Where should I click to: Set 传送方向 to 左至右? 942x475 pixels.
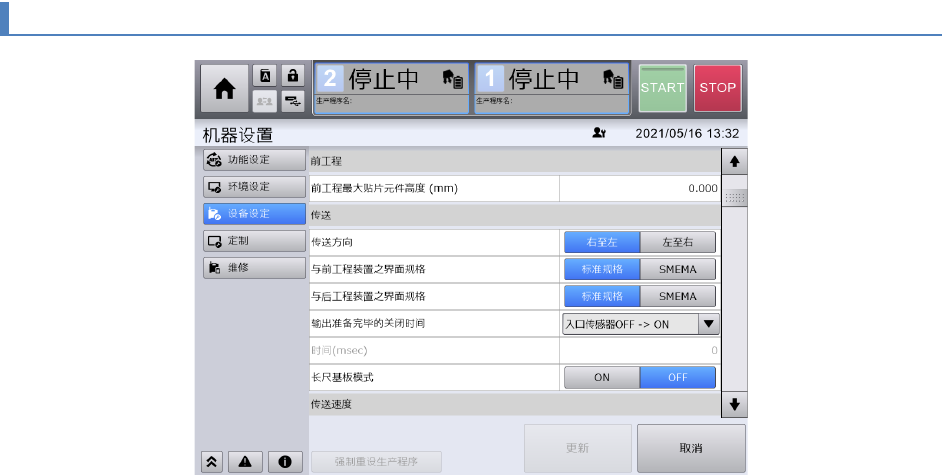(678, 242)
